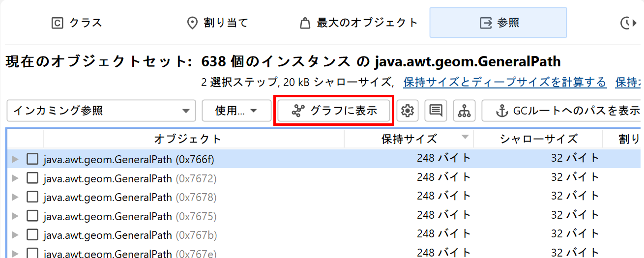
Task: Open the 最大のオブジェクト tab
Action: point(359,23)
